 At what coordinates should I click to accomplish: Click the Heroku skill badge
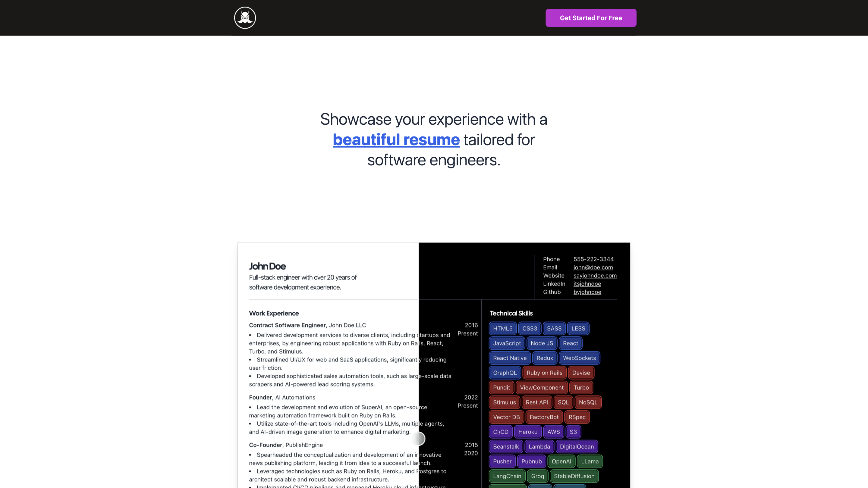point(528,432)
